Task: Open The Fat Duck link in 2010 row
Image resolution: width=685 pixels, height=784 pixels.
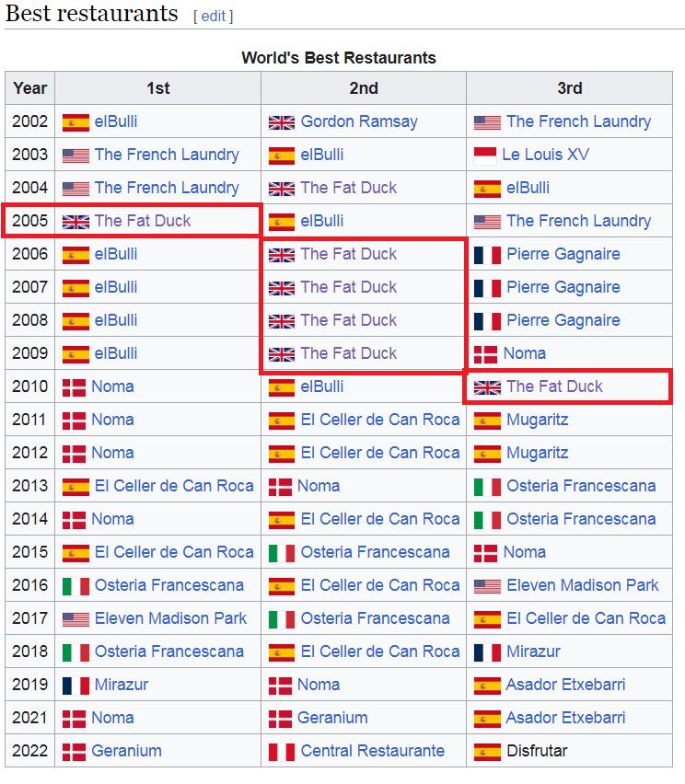Action: click(x=554, y=386)
